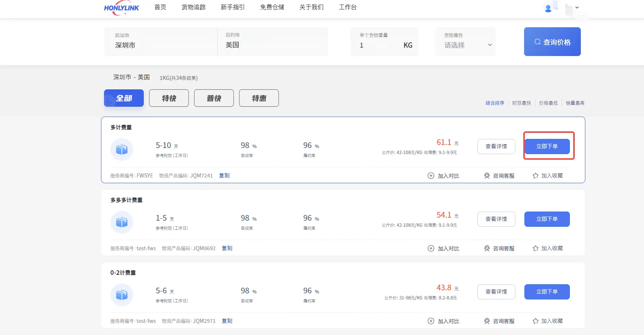Click the 单个货物重量 weight input field
Image resolution: width=644 pixels, height=335 pixels.
coord(378,45)
